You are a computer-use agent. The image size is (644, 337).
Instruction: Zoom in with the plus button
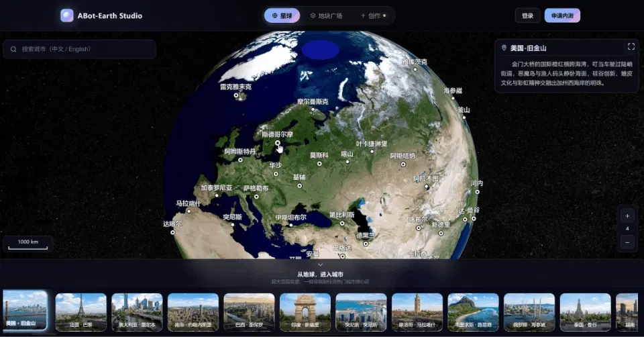[627, 216]
